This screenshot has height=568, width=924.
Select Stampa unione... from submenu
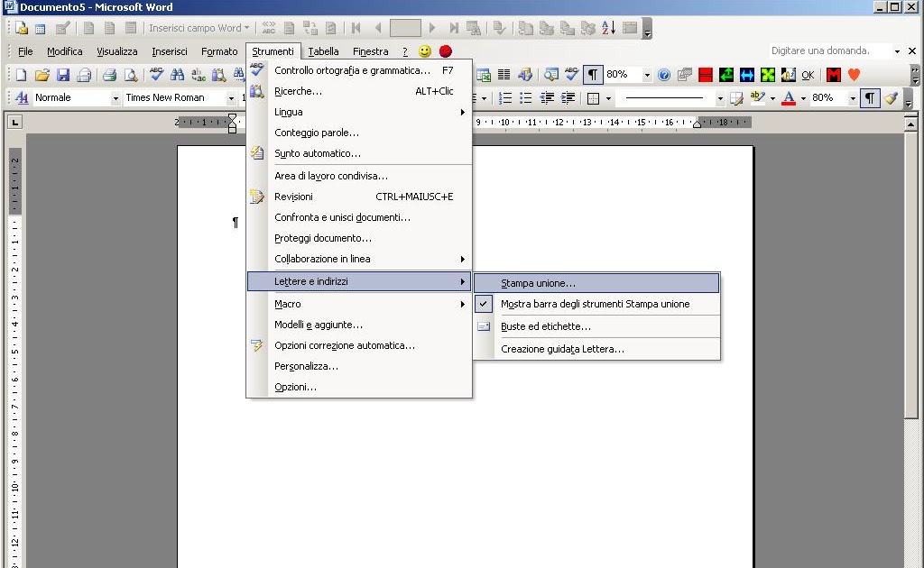click(596, 283)
